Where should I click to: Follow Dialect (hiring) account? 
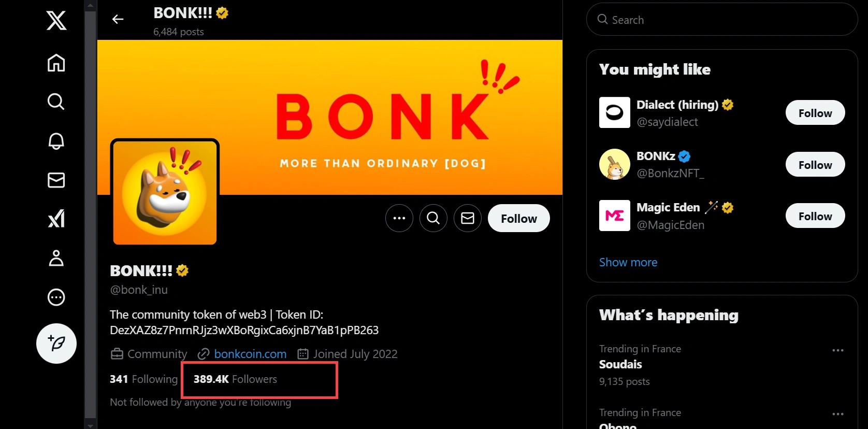pyautogui.click(x=815, y=113)
